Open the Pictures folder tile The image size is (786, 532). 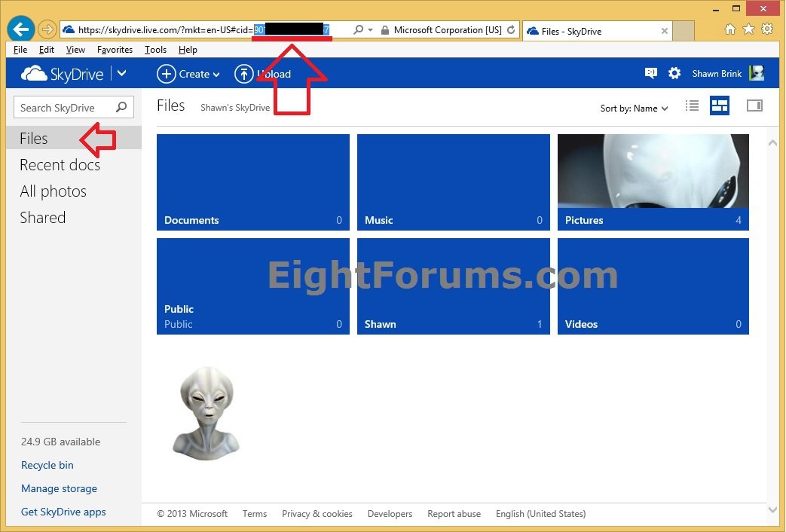pyautogui.click(x=653, y=182)
